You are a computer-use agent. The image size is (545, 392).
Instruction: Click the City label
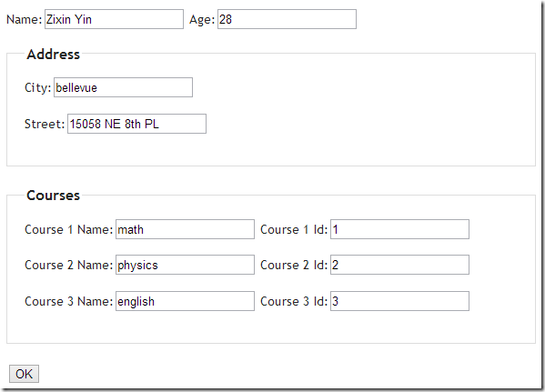click(38, 87)
